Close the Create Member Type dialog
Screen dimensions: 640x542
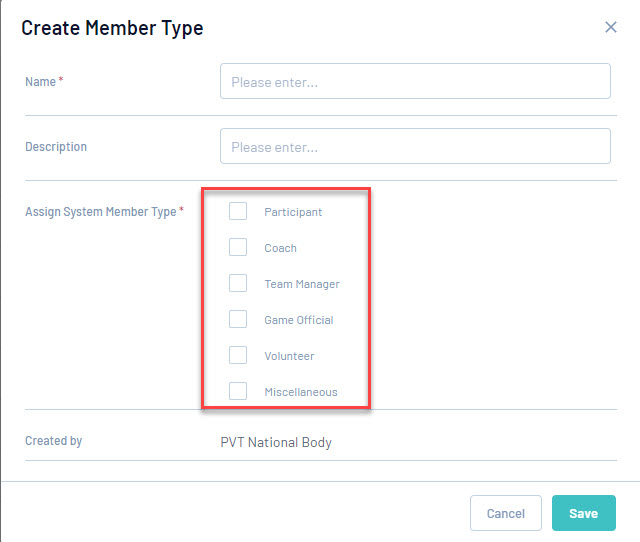pyautogui.click(x=611, y=27)
